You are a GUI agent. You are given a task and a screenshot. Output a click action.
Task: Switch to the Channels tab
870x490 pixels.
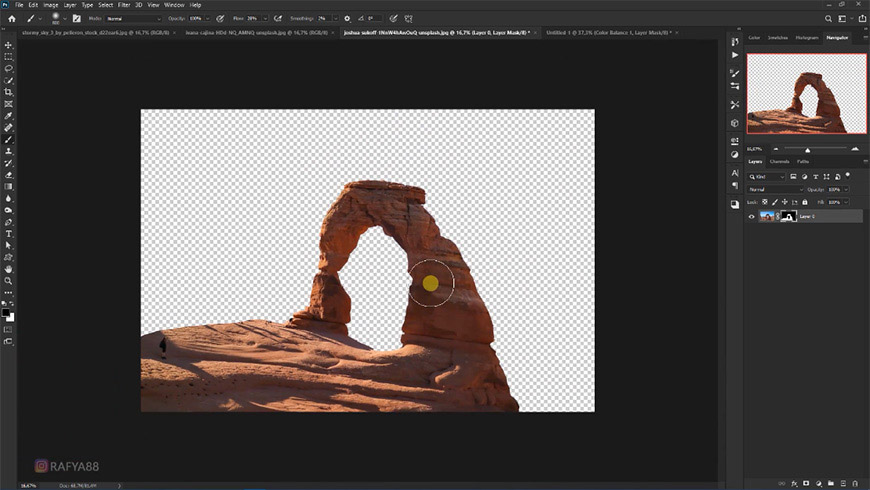(x=779, y=161)
